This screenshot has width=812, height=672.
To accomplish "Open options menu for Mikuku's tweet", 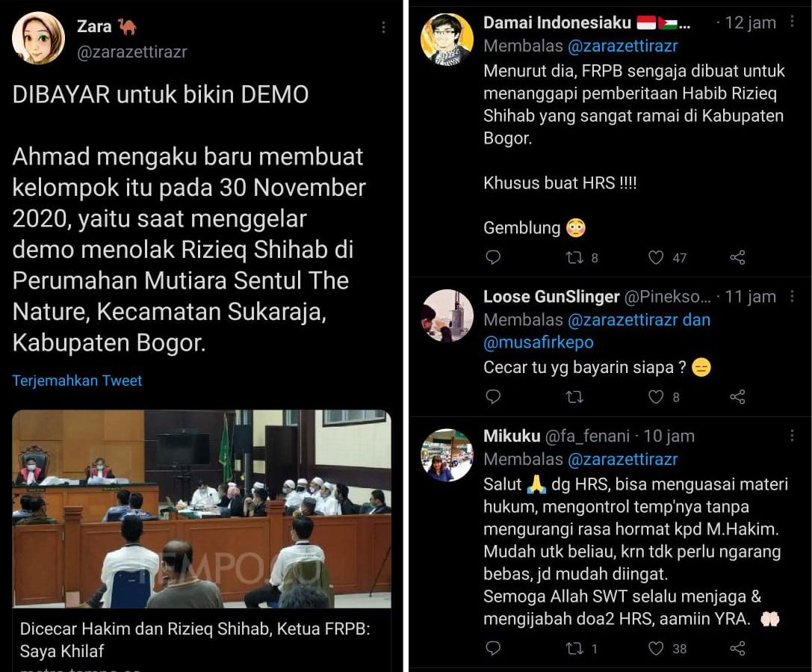I will click(792, 436).
